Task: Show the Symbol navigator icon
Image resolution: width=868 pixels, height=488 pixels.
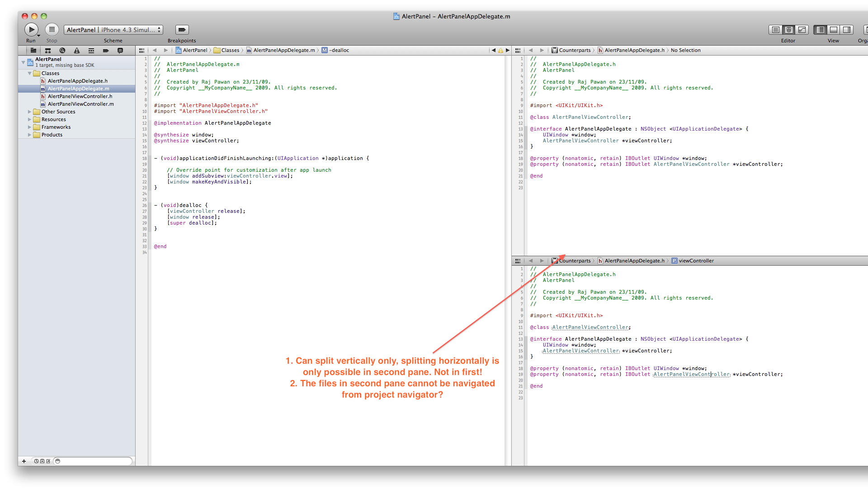Action: pyautogui.click(x=48, y=51)
